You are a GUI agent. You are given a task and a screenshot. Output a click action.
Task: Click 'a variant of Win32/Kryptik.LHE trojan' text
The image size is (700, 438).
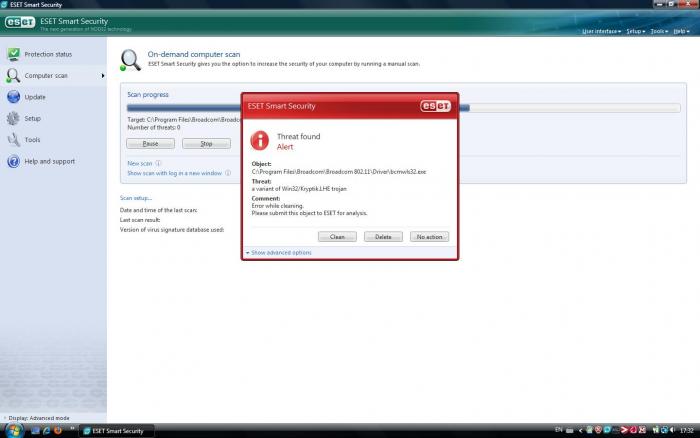click(x=299, y=189)
